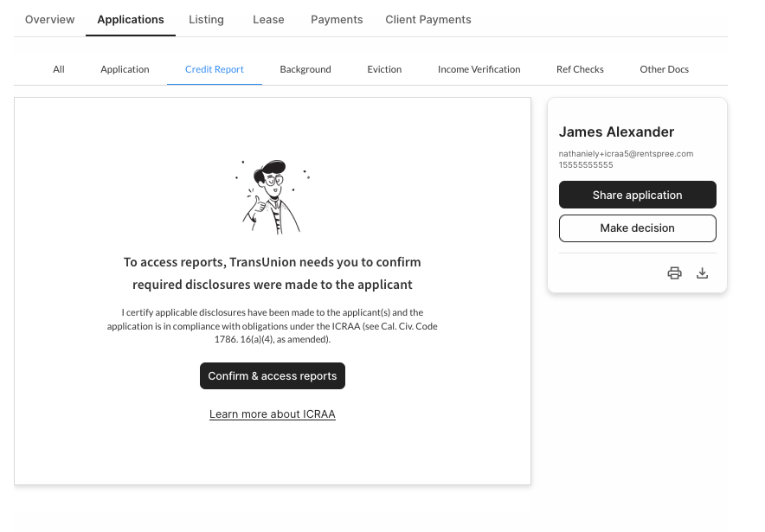765x532 pixels.
Task: Select the All reports sub-tab
Action: (59, 69)
